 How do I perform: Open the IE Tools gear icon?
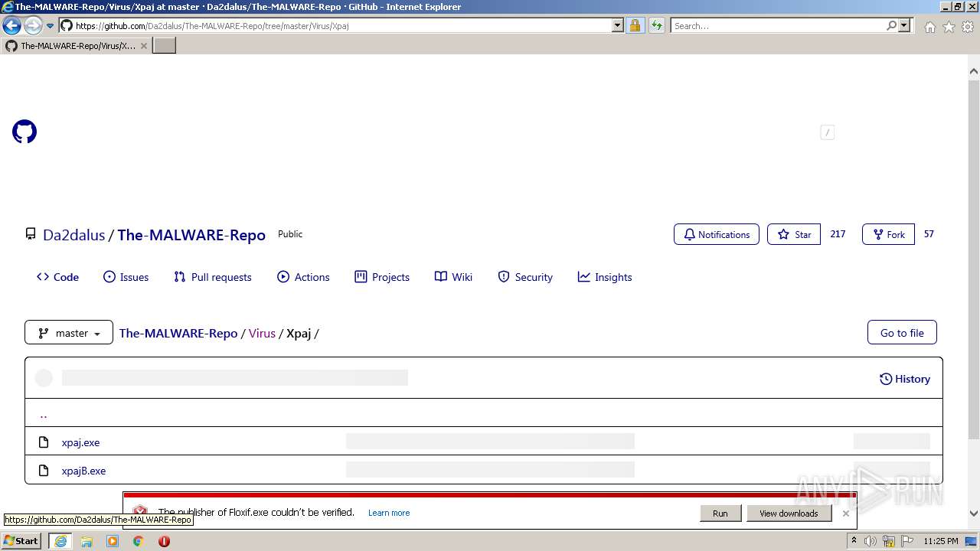968,27
